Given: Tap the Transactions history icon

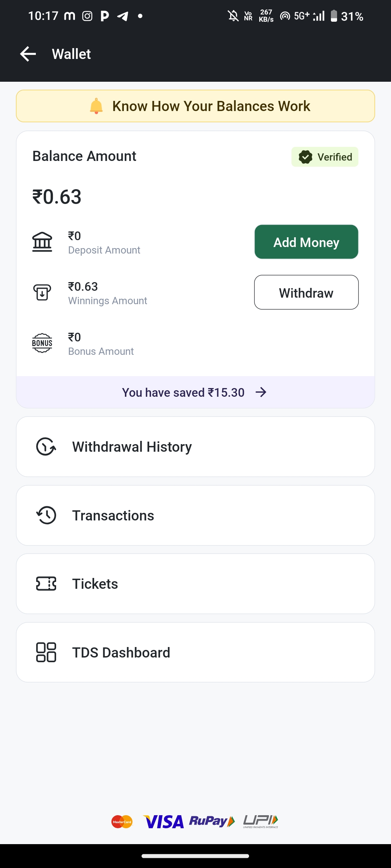Looking at the screenshot, I should 46,515.
